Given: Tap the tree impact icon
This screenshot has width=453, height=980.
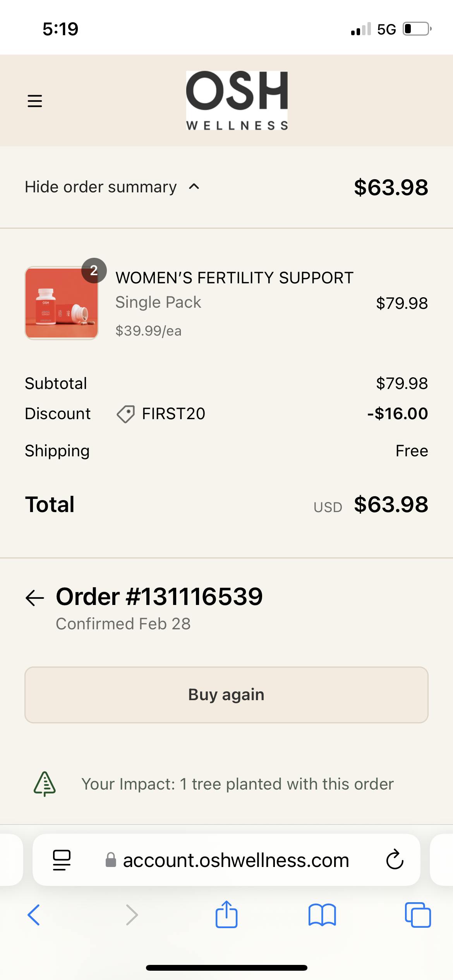Looking at the screenshot, I should pos(45,784).
